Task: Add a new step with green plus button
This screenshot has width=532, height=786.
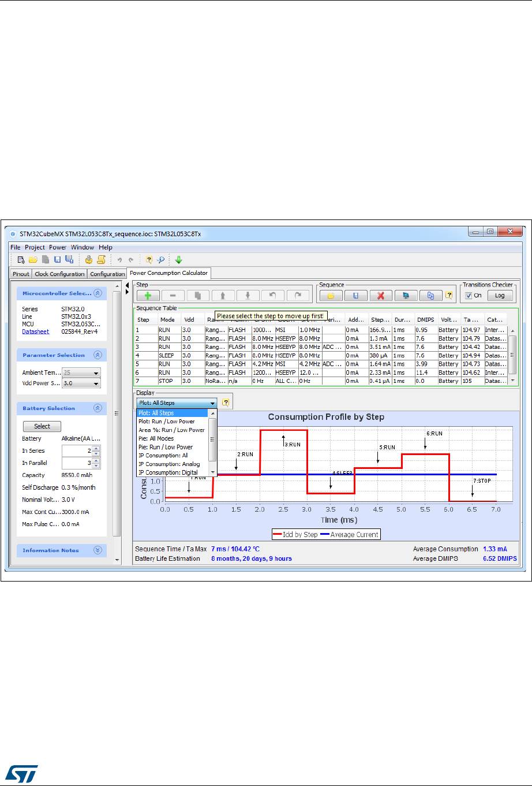Action: 148,295
